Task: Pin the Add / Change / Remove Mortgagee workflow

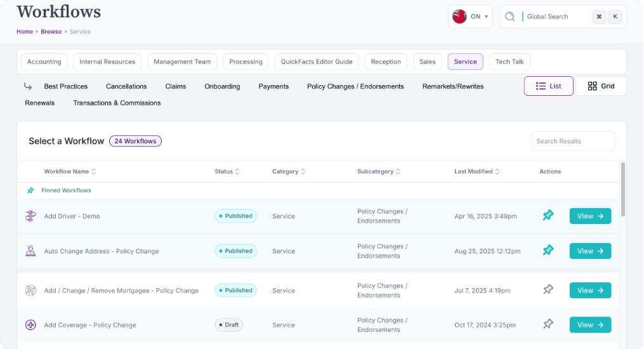Action: pos(548,290)
